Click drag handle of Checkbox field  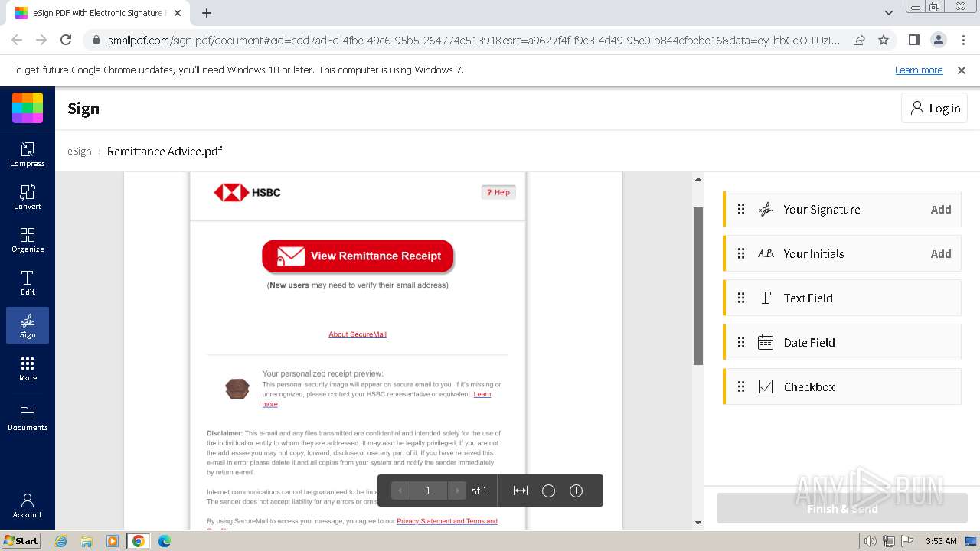point(741,386)
